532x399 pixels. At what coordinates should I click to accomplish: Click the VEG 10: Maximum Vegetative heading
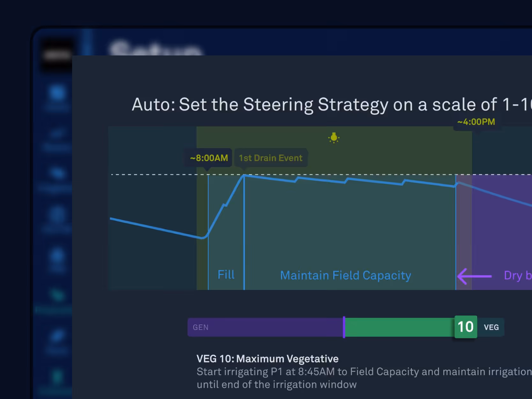click(x=267, y=359)
